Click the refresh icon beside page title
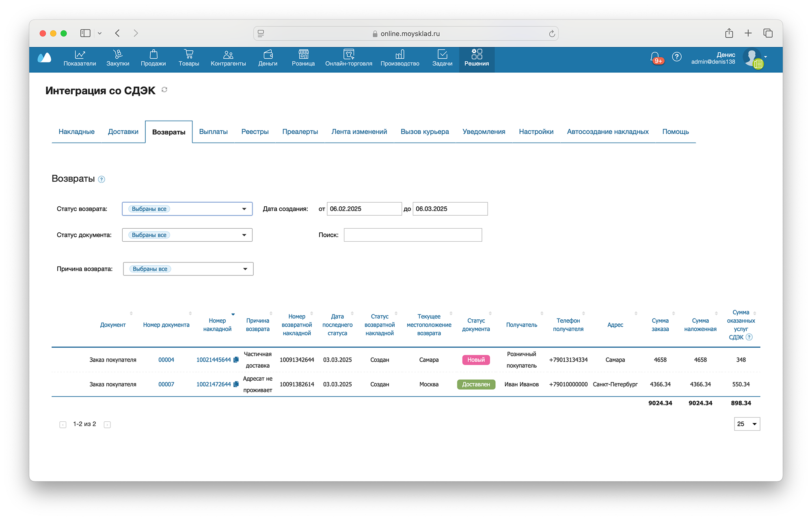This screenshot has height=520, width=812. coord(164,90)
